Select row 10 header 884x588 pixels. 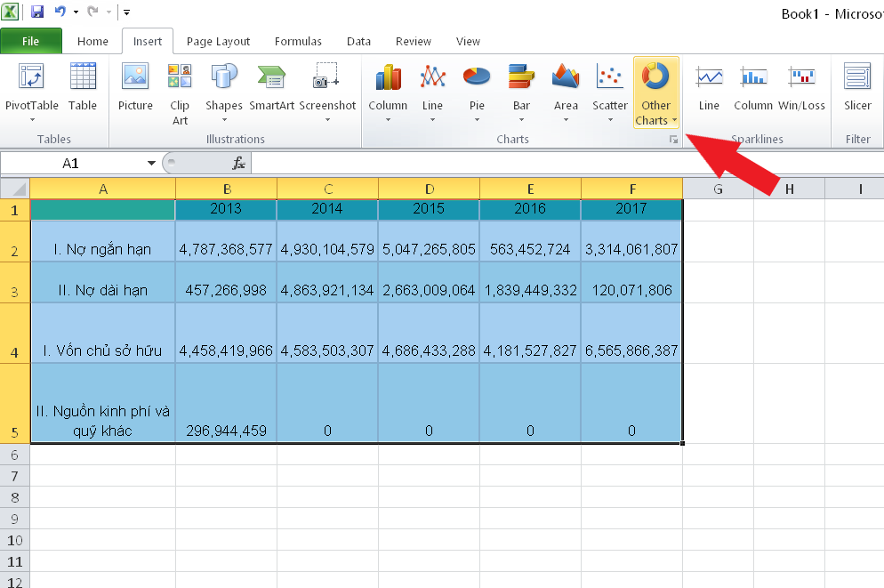(14, 540)
